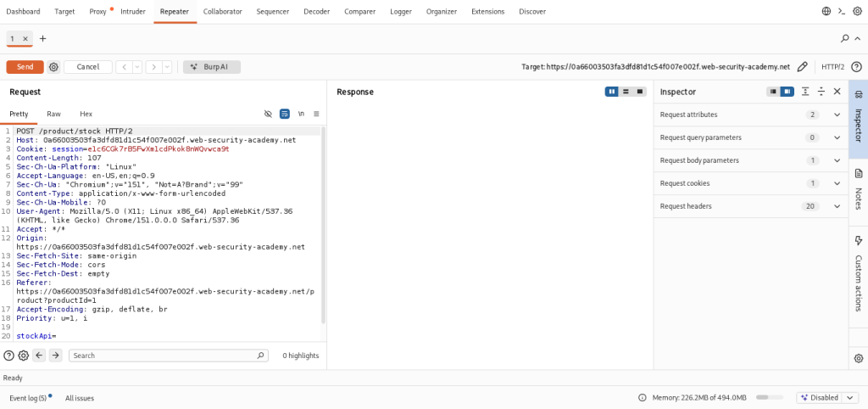This screenshot has height=409, width=868.
Task: Toggle show newline characters \n
Action: tap(301, 114)
